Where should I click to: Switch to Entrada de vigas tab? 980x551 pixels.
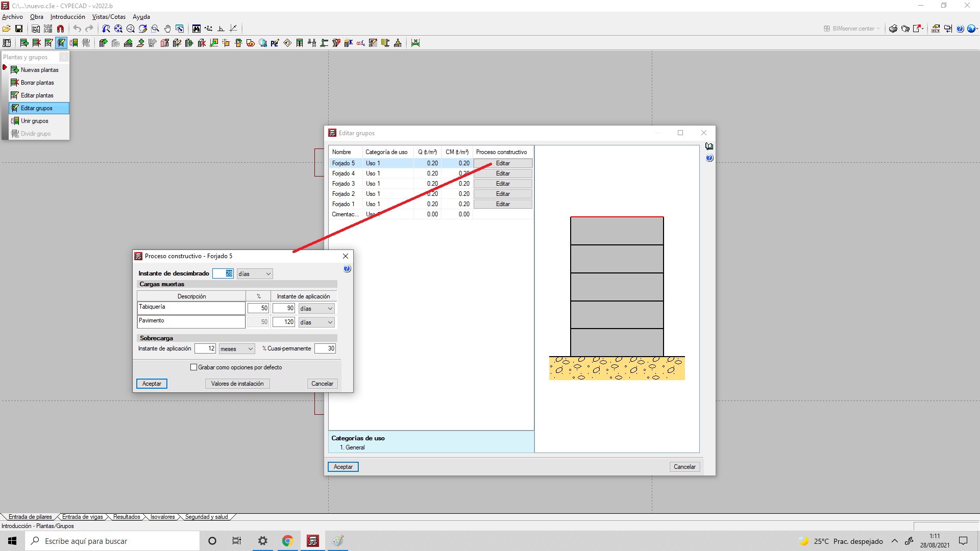coord(82,517)
